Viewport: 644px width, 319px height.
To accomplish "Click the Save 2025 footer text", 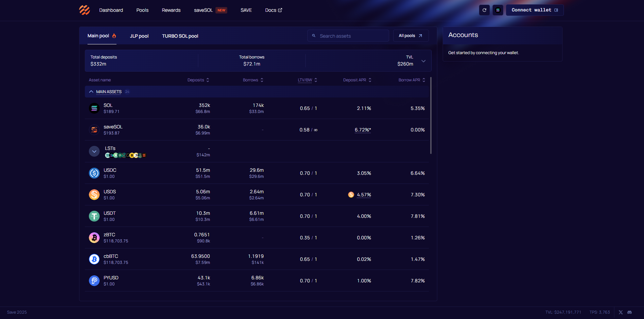I will point(17,312).
